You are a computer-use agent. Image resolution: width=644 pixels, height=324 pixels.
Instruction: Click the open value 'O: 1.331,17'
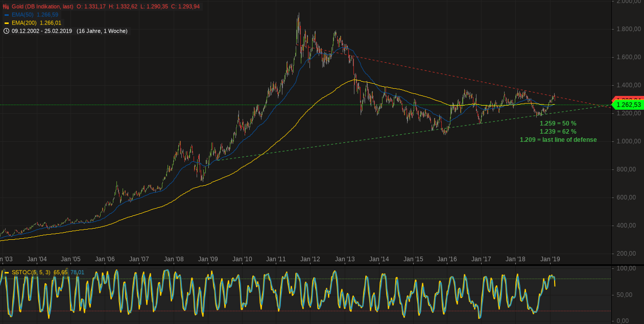(91, 7)
